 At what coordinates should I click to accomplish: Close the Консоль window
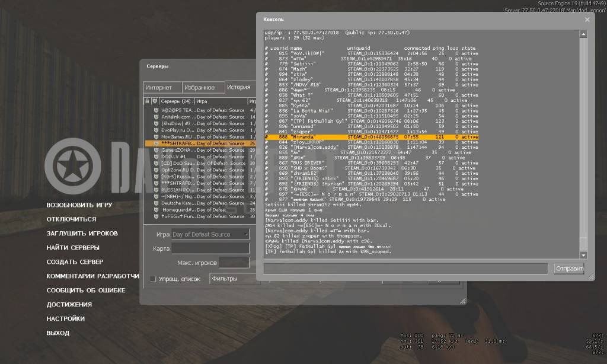coord(587,20)
